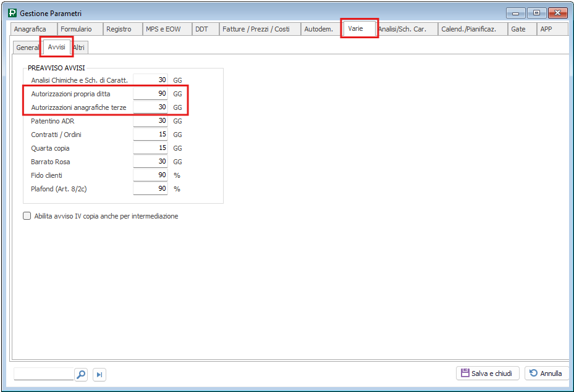
Task: Switch to the Formulario tab
Action: (76, 29)
